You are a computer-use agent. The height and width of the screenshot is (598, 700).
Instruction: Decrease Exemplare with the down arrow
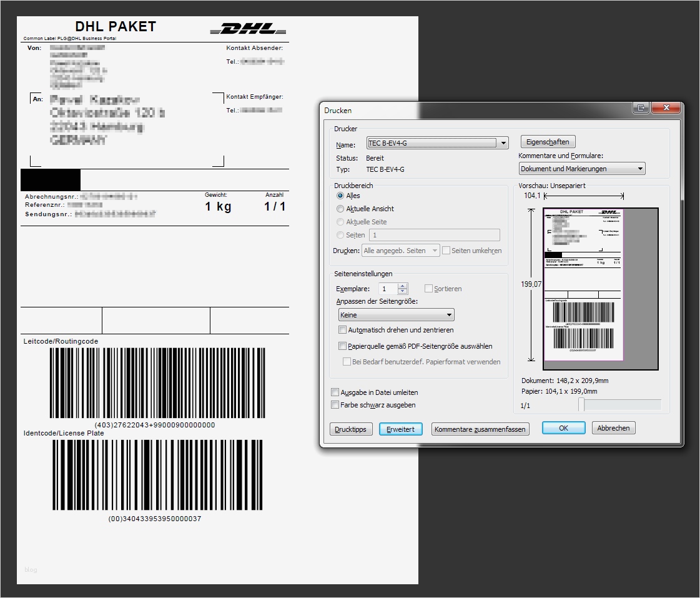(403, 292)
